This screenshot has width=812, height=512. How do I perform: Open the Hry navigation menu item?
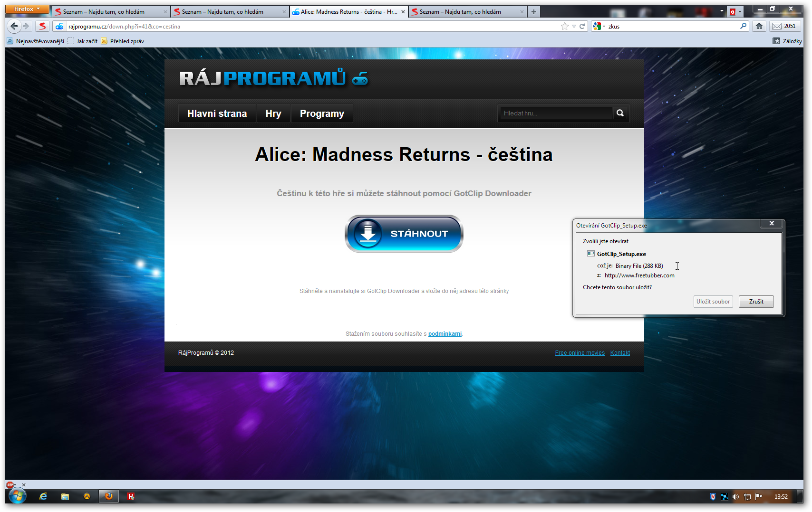[x=273, y=114]
